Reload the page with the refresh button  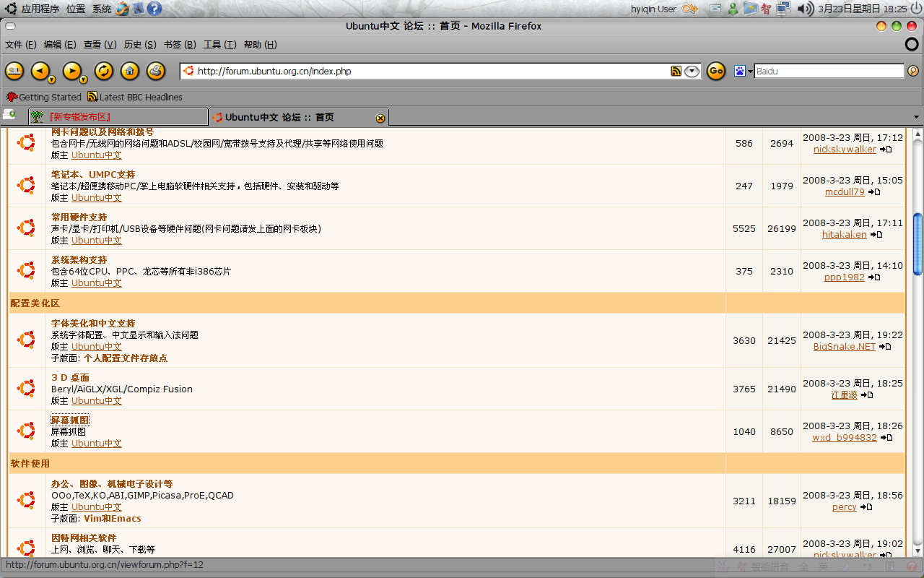click(105, 71)
